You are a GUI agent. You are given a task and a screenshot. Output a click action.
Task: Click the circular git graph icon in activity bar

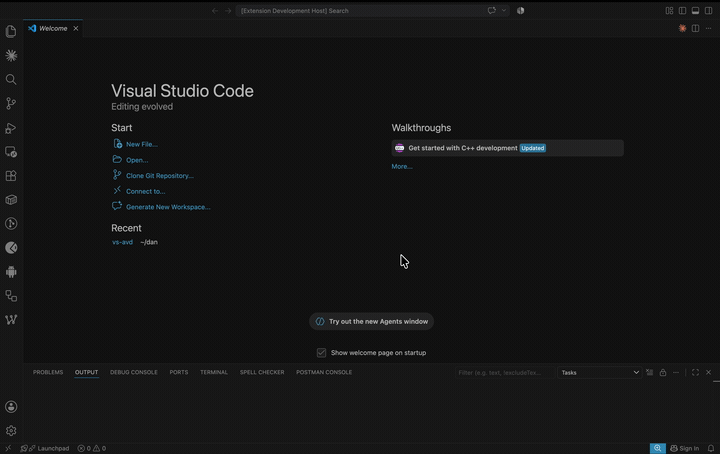(x=11, y=224)
